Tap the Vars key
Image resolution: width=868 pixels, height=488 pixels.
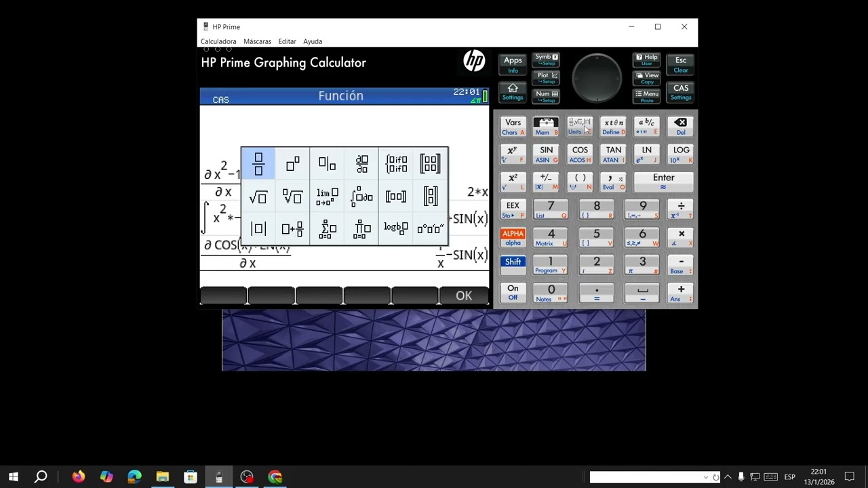[x=513, y=127]
